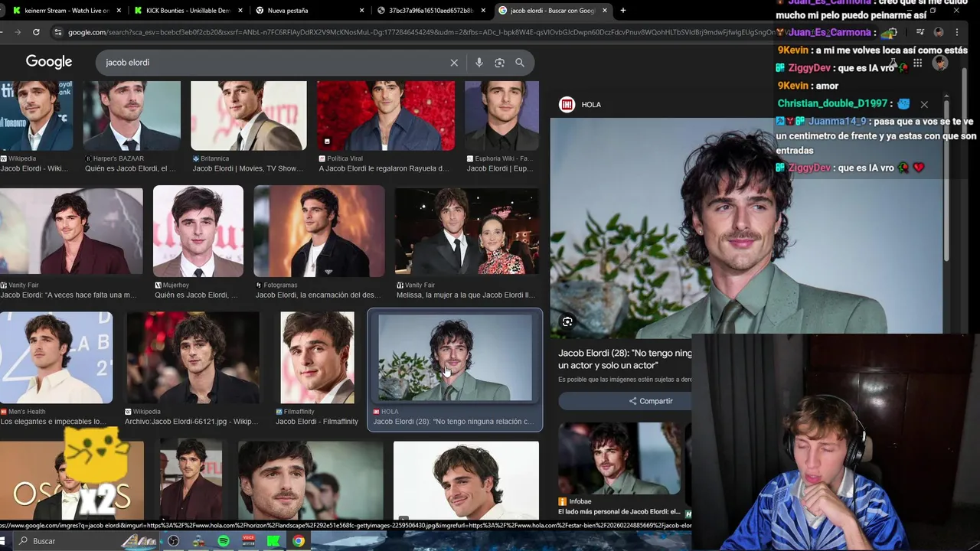Open Google apps grid
980x551 pixels.
coord(917,63)
